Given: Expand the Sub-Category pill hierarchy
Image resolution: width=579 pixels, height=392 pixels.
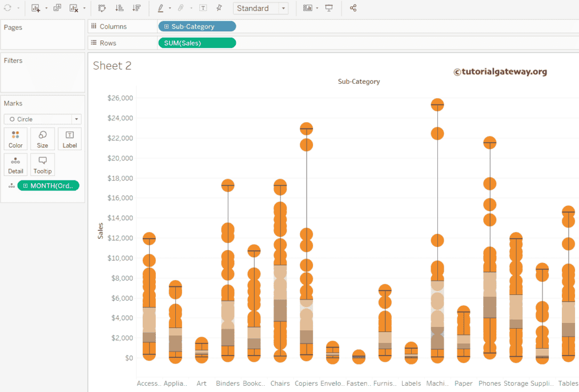Looking at the screenshot, I should [166, 27].
